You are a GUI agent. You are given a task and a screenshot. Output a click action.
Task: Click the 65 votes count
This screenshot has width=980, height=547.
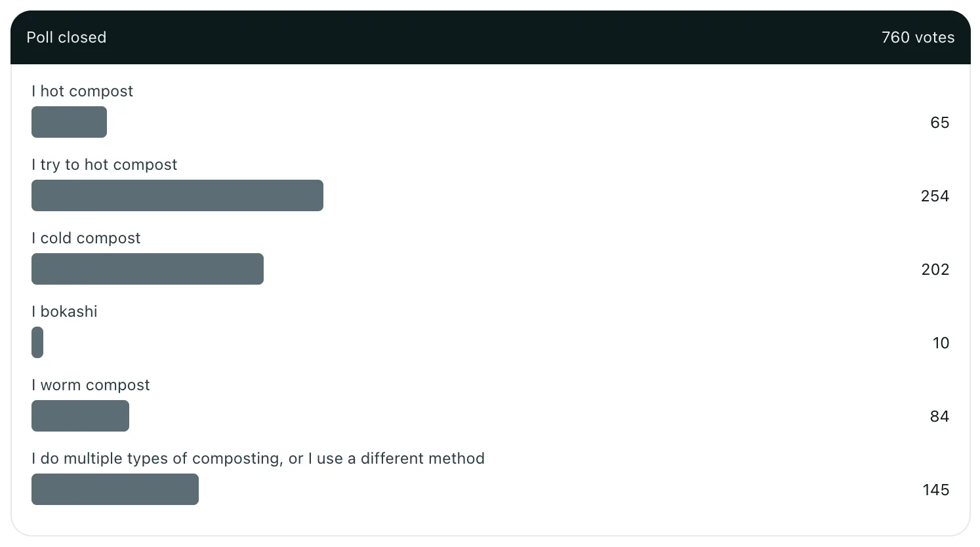939,123
